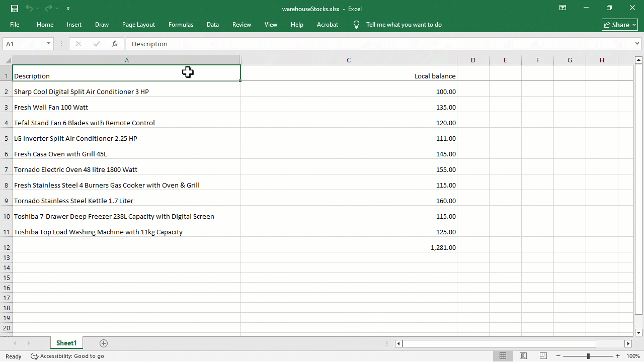Click the Cancel X icon in formula bar

pos(78,44)
